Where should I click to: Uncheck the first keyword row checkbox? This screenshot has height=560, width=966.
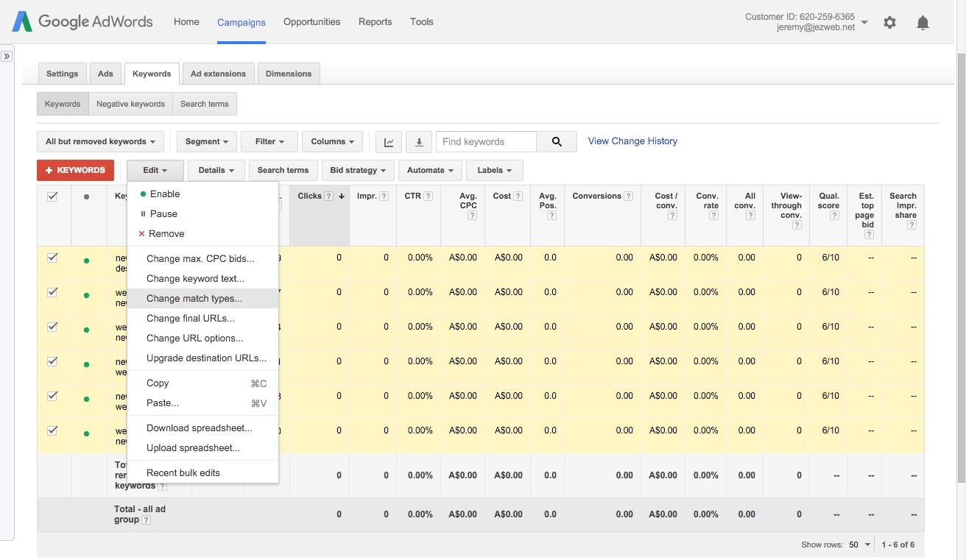pyautogui.click(x=53, y=258)
